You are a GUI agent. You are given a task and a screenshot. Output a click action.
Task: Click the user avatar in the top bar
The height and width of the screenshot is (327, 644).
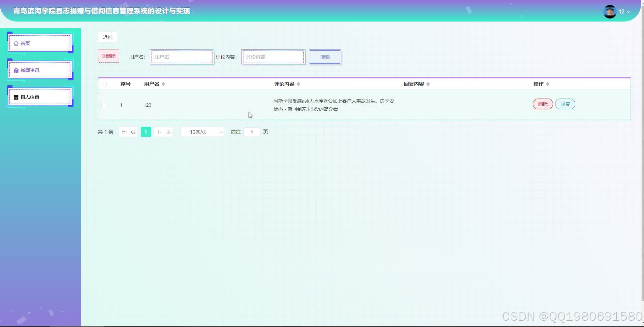pos(610,11)
